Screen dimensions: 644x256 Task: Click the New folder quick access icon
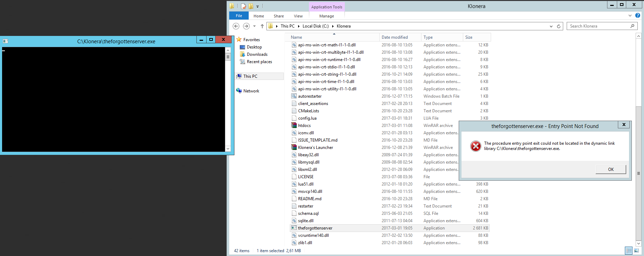tap(251, 6)
